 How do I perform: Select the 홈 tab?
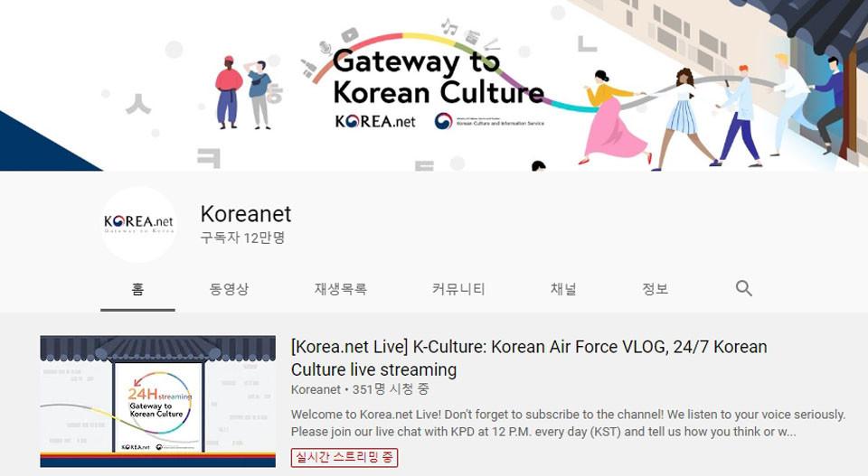[137, 289]
